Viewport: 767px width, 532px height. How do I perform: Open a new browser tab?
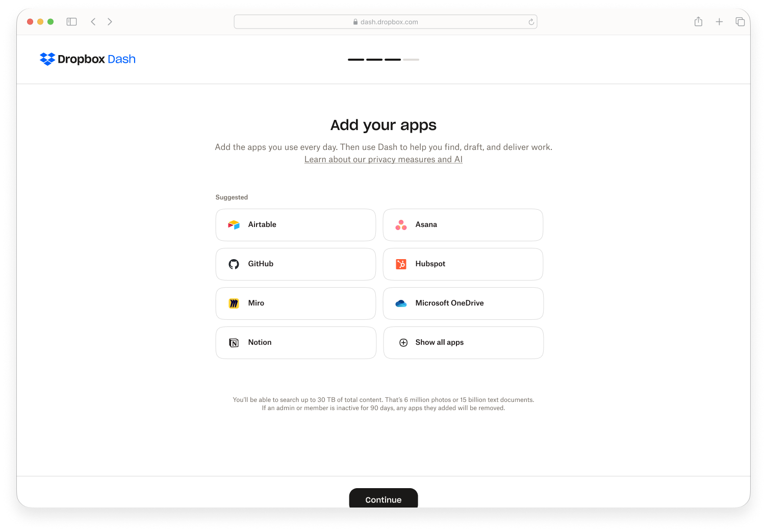pyautogui.click(x=719, y=21)
